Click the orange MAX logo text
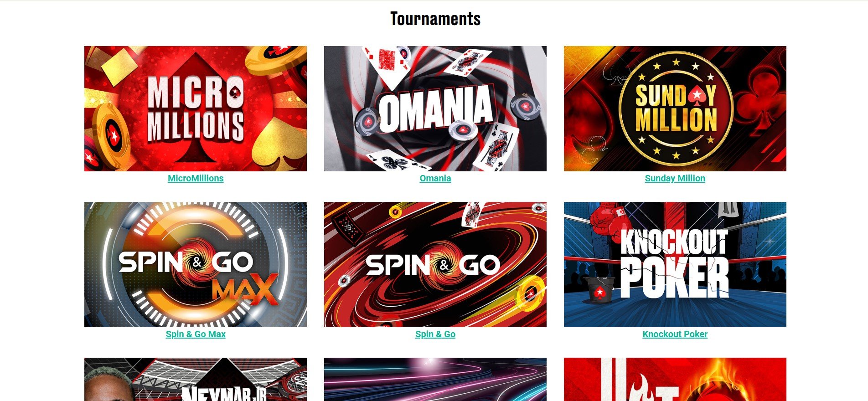This screenshot has height=401, width=868. click(x=245, y=289)
